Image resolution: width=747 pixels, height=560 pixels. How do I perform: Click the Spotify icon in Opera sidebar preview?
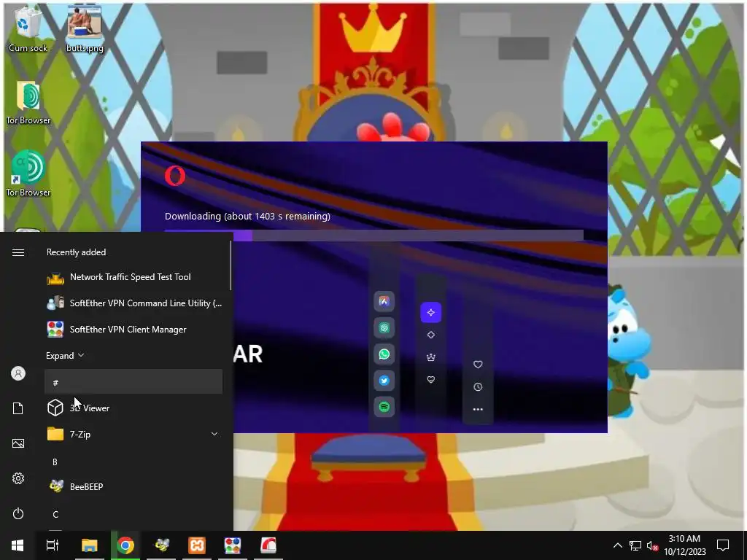pos(384,407)
